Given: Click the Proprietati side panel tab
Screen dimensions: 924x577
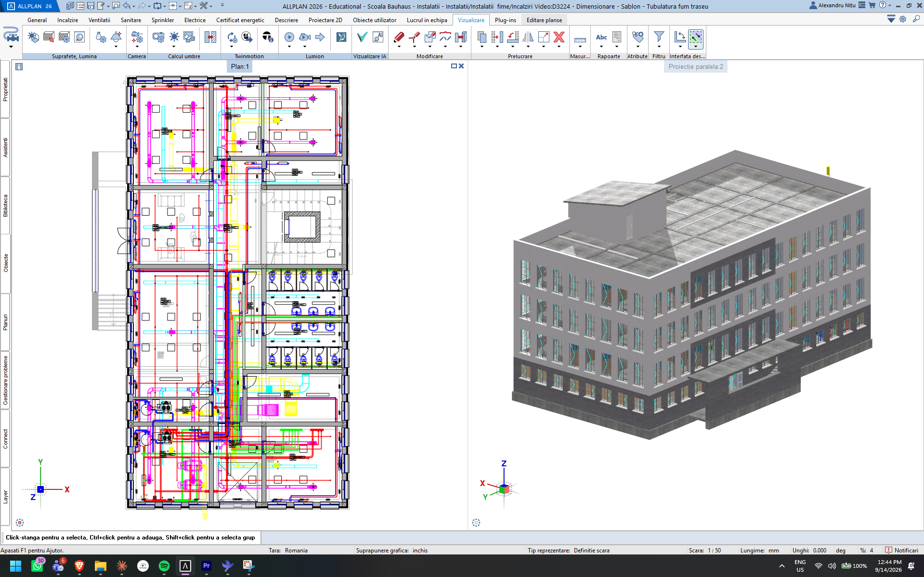Looking at the screenshot, I should pos(5,89).
